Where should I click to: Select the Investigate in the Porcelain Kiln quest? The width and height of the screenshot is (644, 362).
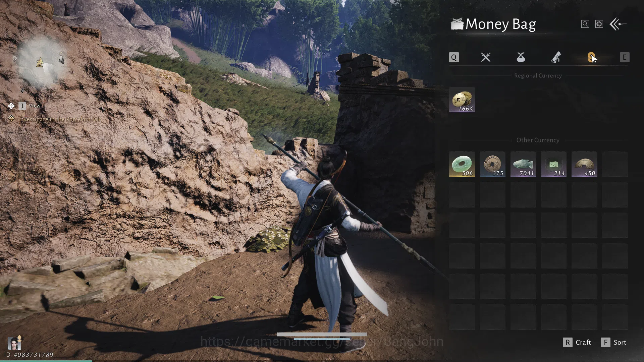[60, 119]
